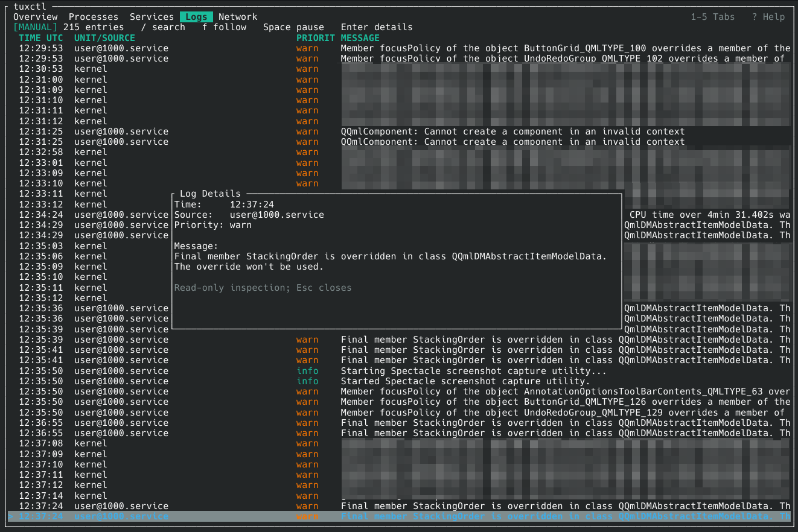
Task: Click the UNIT/SOURCE column header
Action: pyautogui.click(x=105, y=38)
